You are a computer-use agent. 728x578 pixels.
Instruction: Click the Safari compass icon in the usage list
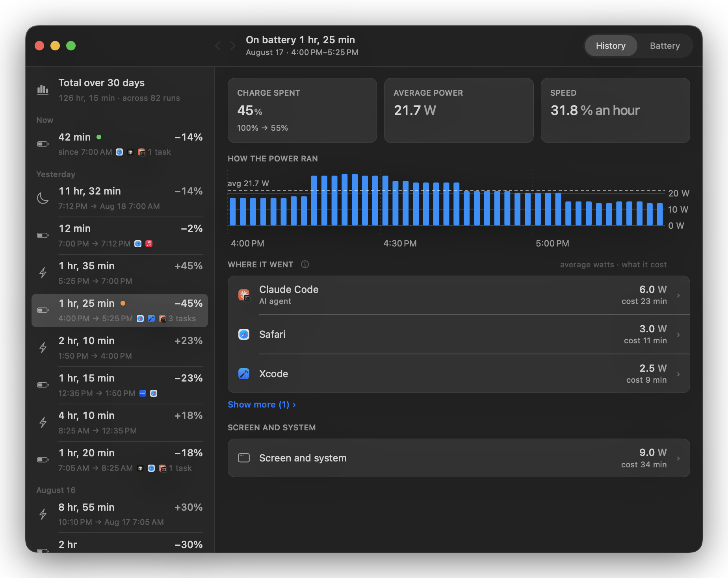pos(244,334)
